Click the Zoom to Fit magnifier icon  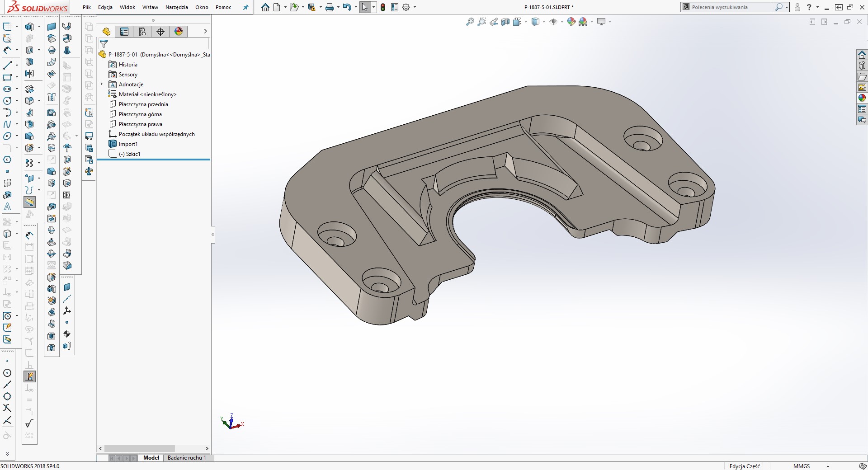click(470, 22)
